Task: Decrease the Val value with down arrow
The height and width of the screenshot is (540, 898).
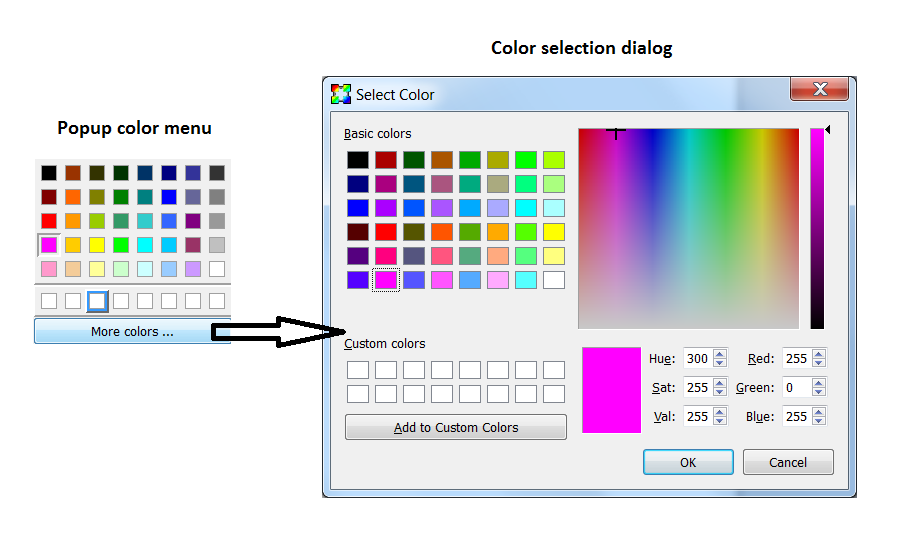Action: click(x=720, y=421)
